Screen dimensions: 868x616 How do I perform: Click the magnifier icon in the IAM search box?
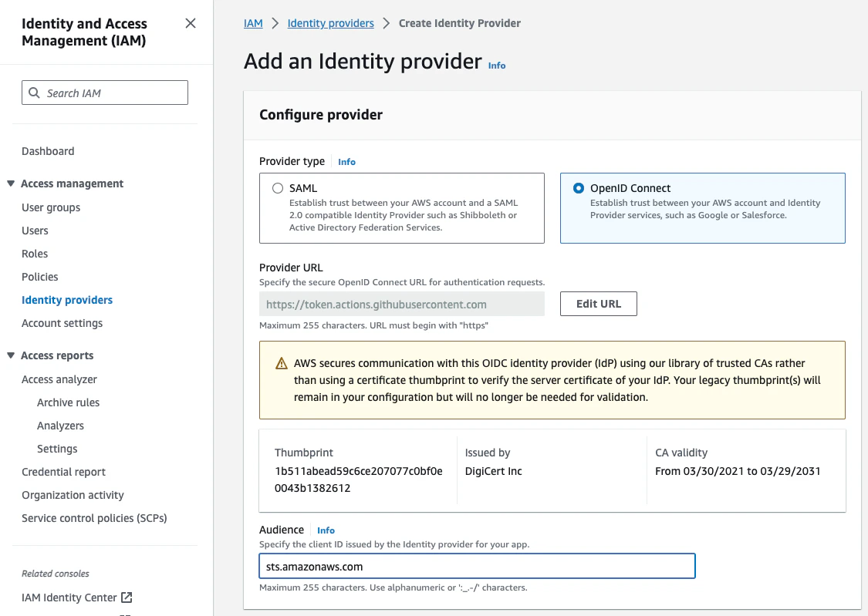click(34, 93)
